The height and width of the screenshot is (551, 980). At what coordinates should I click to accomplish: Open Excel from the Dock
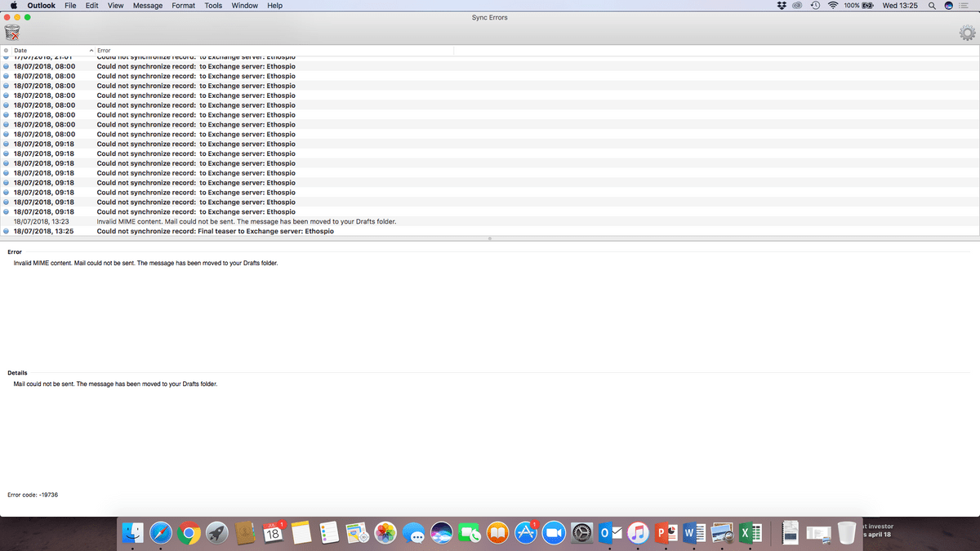(x=750, y=532)
